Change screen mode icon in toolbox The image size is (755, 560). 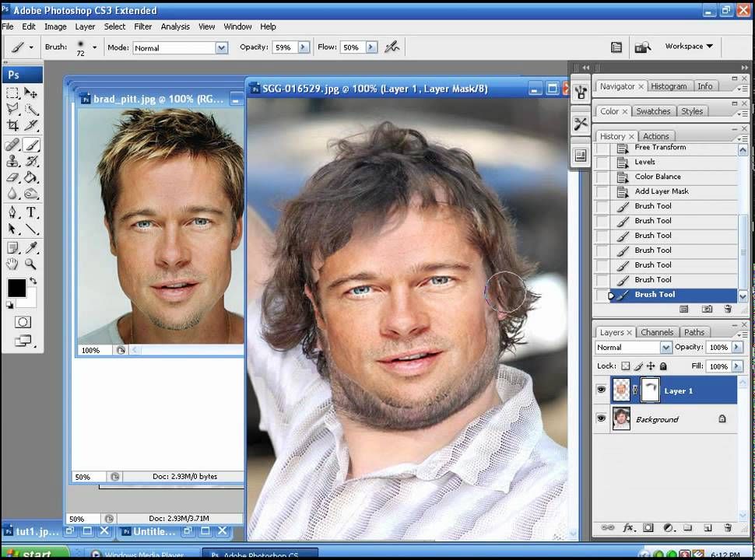click(x=22, y=341)
